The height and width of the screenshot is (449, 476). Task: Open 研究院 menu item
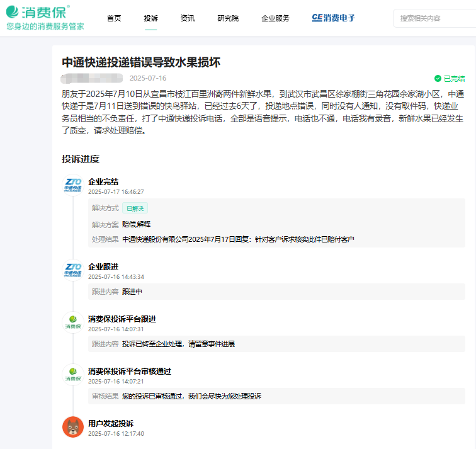(x=228, y=18)
